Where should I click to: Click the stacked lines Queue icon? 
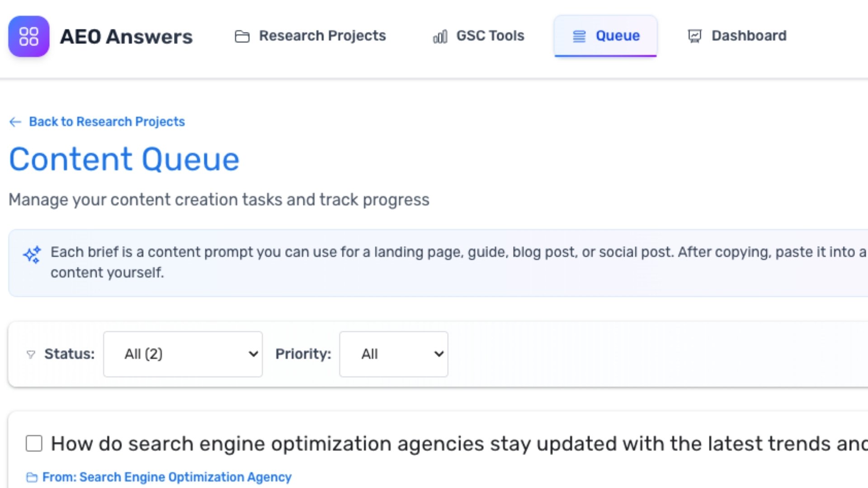coord(579,36)
